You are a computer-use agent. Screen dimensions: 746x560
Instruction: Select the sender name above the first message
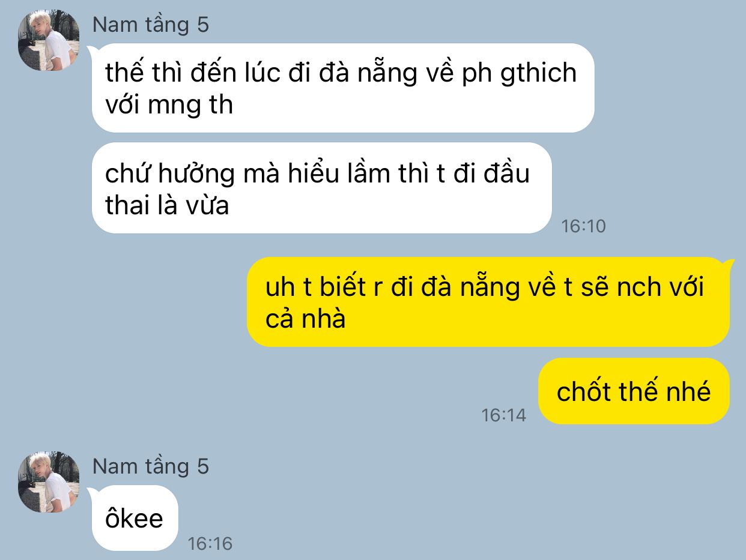coord(151,25)
